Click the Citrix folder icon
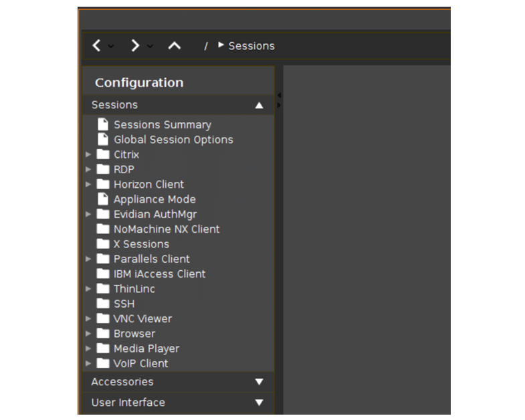525x420 pixels. click(103, 154)
